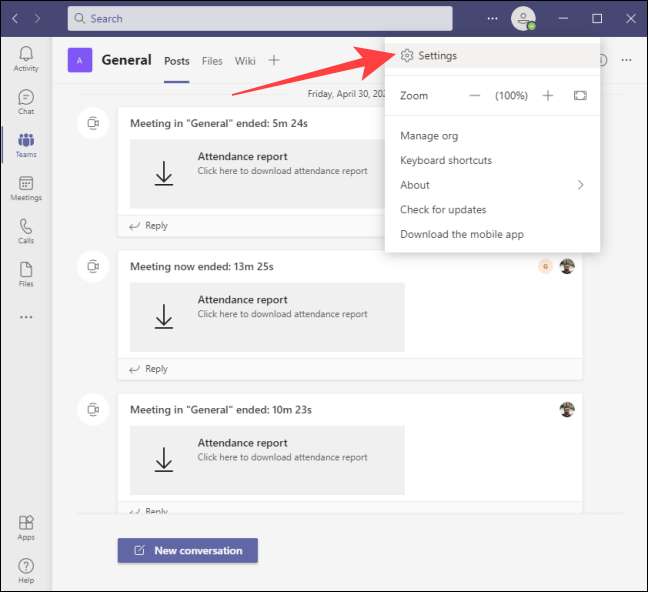Click 'Meeting now ended: 13m 25s' title

click(202, 267)
